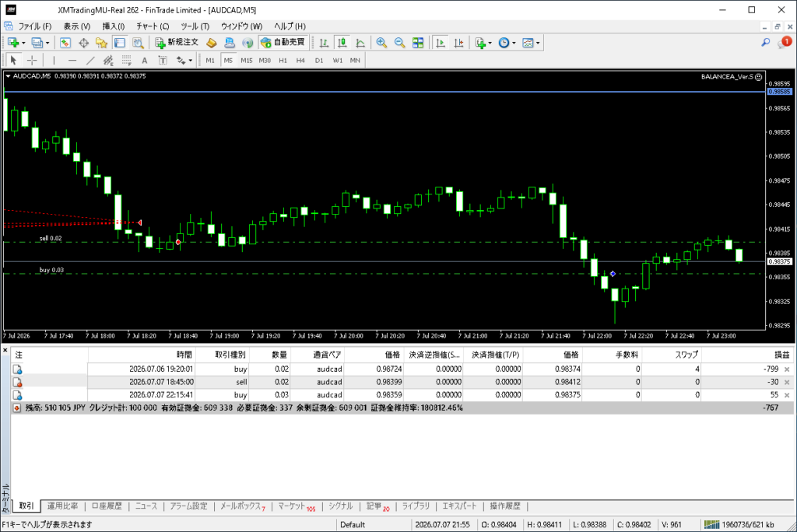The image size is (797, 532).
Task: Select the horizontal line drawing tool
Action: tap(72, 61)
